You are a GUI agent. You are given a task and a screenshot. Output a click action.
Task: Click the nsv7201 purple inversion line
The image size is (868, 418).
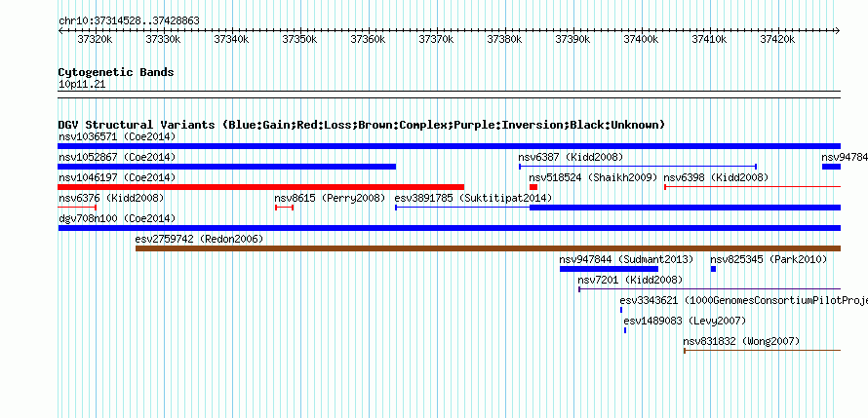(710, 289)
